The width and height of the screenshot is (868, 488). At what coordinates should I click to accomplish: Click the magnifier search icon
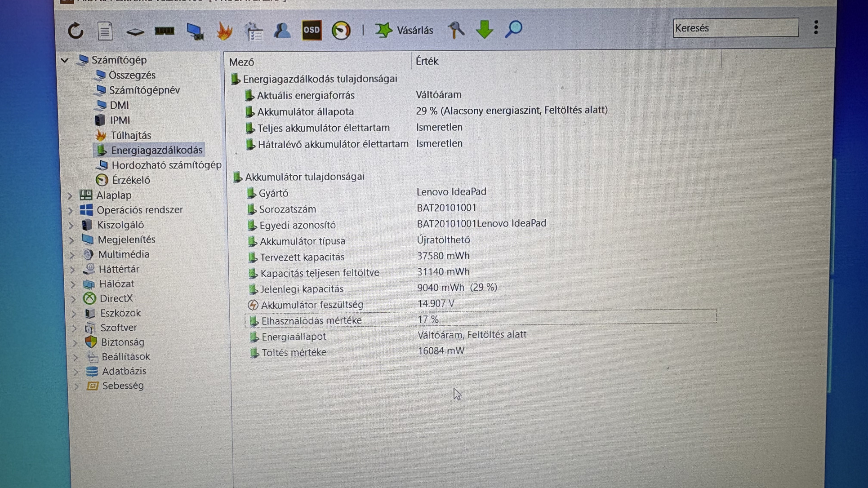(513, 29)
